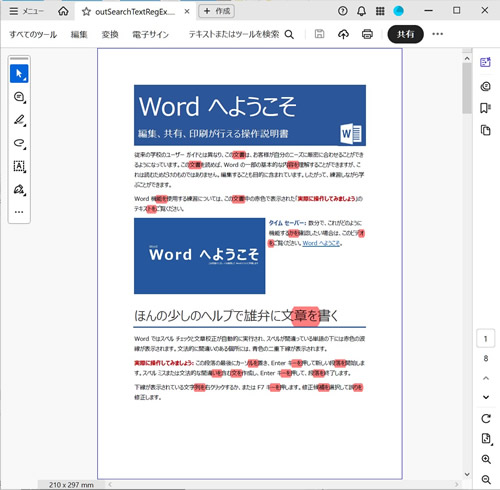Open the 変換 menu

click(110, 34)
